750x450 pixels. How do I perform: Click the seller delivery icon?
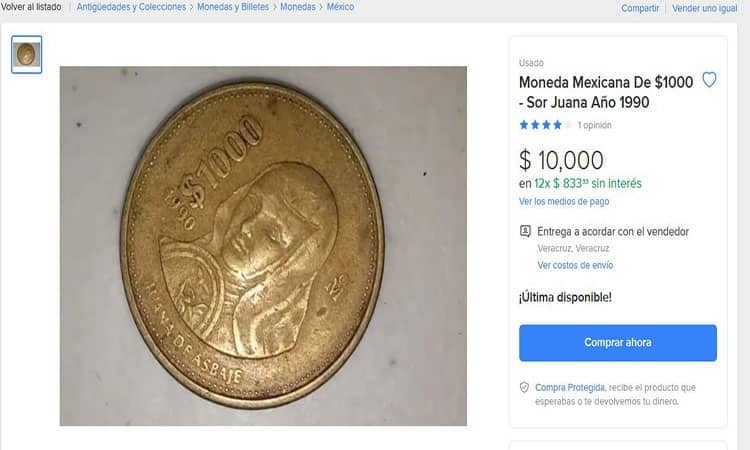tap(525, 231)
